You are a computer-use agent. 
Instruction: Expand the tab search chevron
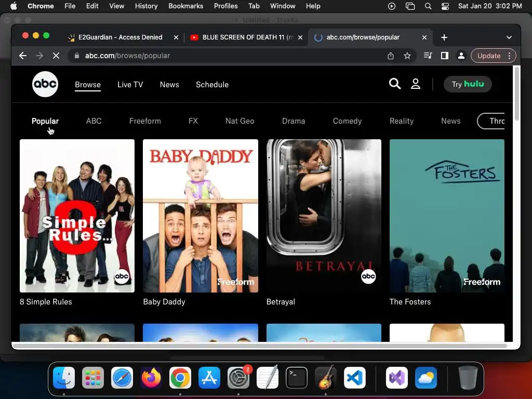click(x=509, y=37)
